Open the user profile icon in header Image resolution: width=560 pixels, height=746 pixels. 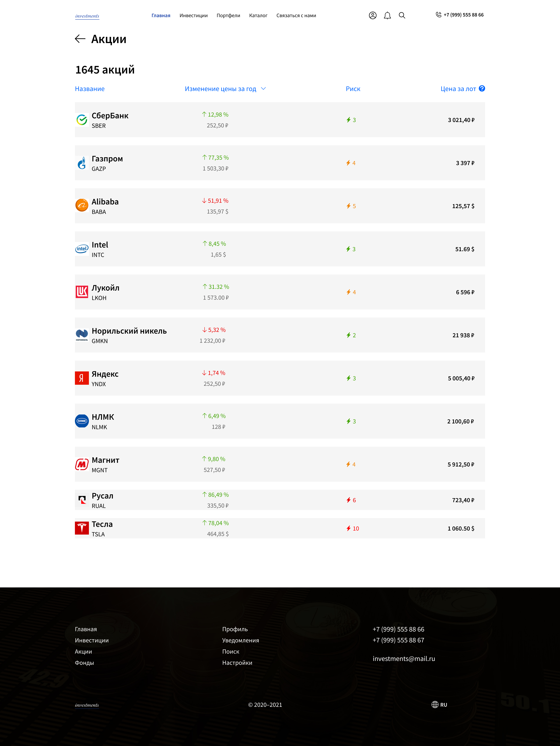point(373,16)
